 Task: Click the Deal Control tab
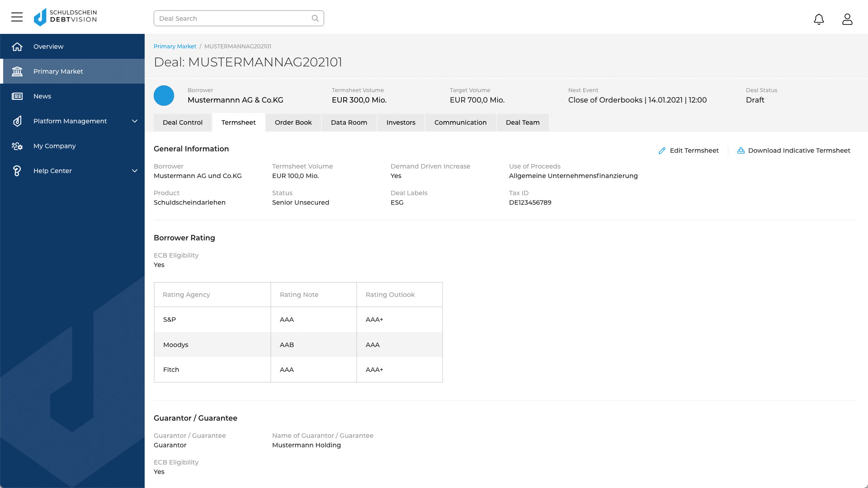[x=183, y=122]
